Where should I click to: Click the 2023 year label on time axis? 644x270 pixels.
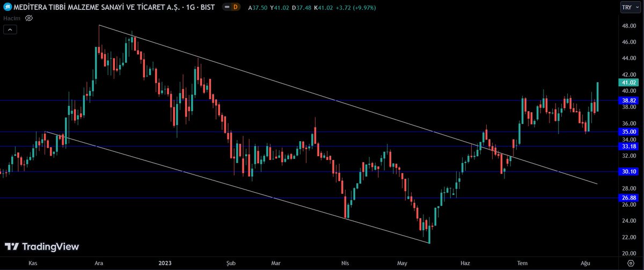point(164,264)
